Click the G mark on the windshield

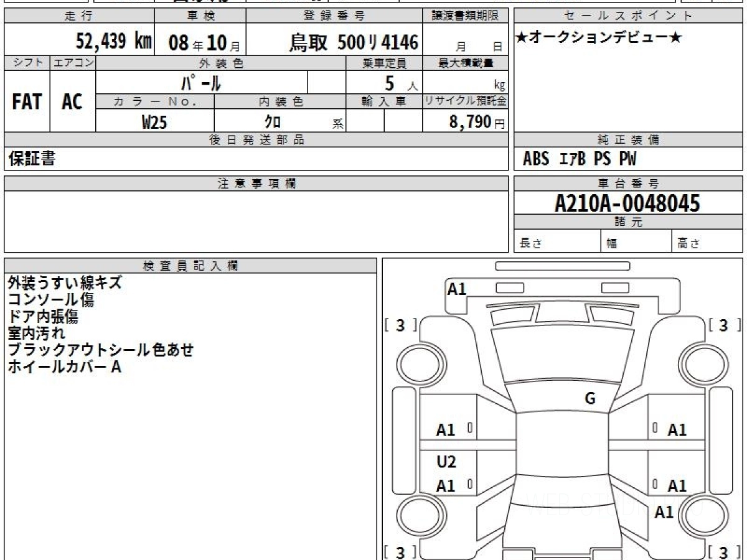[590, 399]
